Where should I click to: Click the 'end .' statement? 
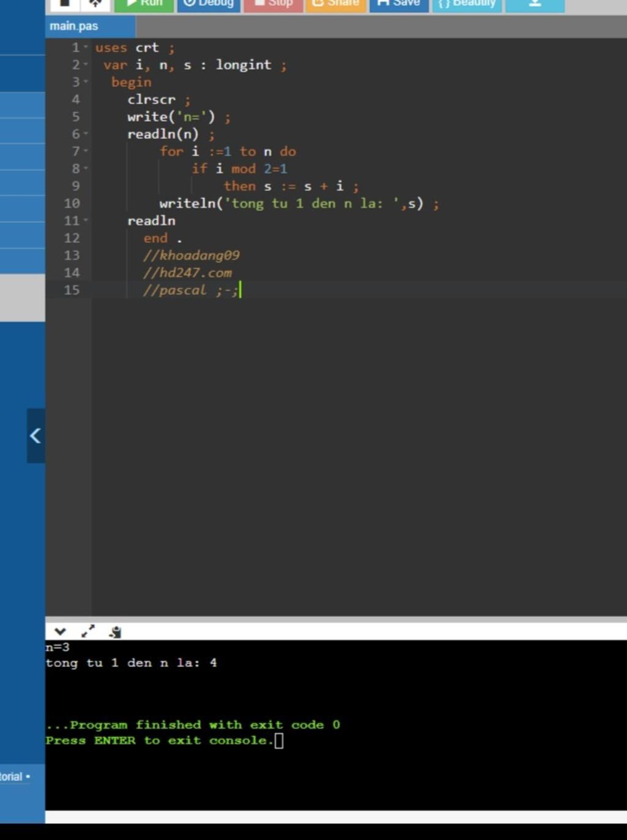pyautogui.click(x=162, y=238)
